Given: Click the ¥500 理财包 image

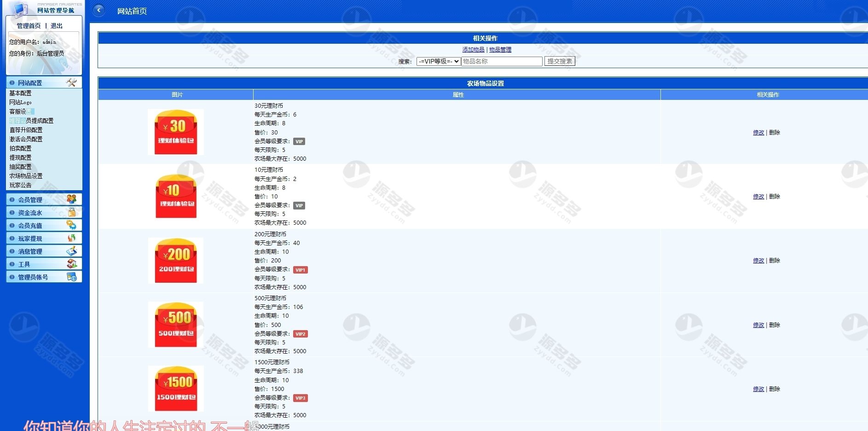Looking at the screenshot, I should [x=176, y=325].
